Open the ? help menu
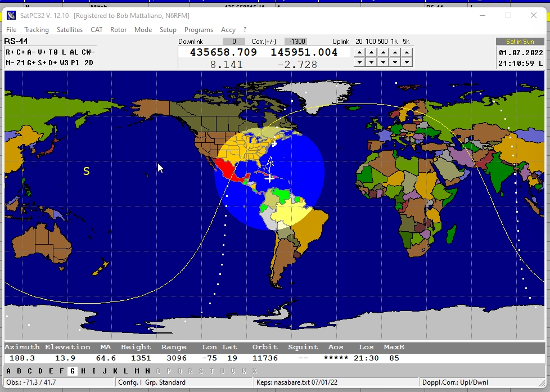550x392 pixels. tap(245, 30)
